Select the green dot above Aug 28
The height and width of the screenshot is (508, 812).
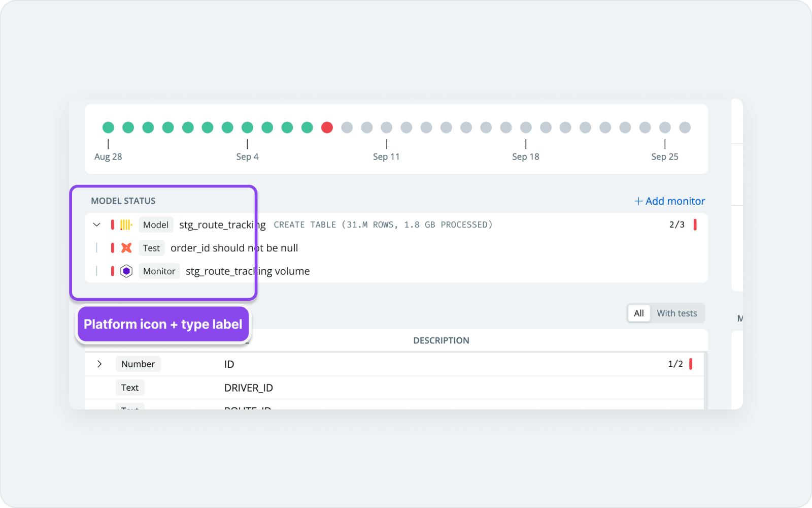pyautogui.click(x=108, y=128)
